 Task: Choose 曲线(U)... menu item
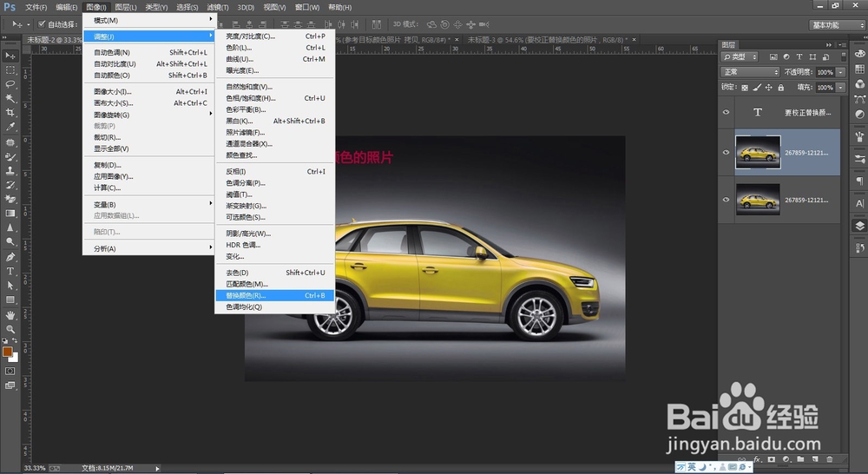click(x=275, y=59)
